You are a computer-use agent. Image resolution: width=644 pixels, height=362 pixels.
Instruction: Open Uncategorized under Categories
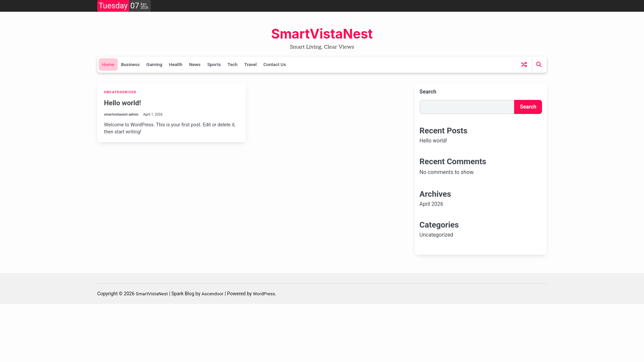pos(436,235)
